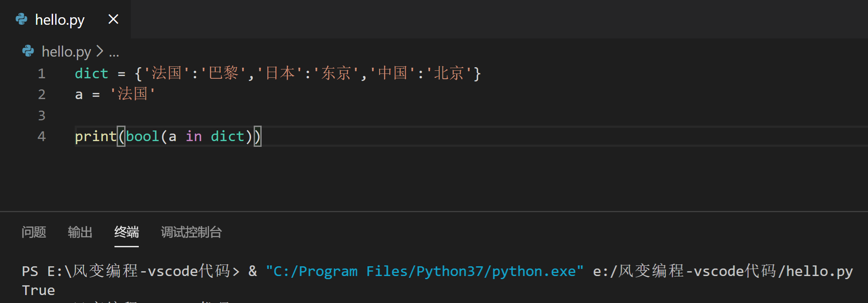Click line number 2 in the gutter

coord(42,95)
